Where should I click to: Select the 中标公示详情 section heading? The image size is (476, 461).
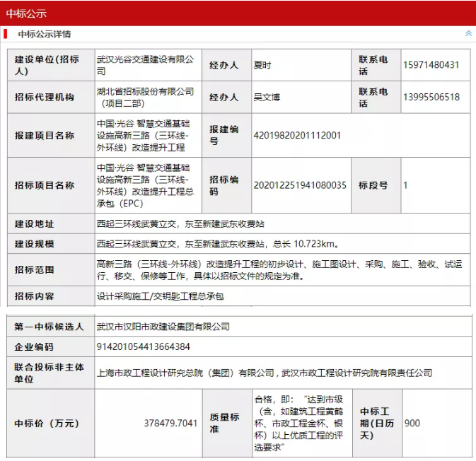45,35
